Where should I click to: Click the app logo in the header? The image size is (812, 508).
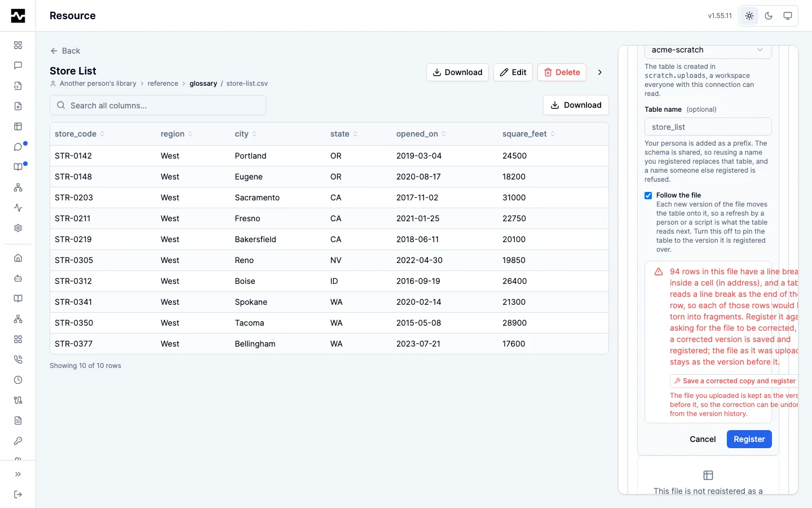coord(18,16)
